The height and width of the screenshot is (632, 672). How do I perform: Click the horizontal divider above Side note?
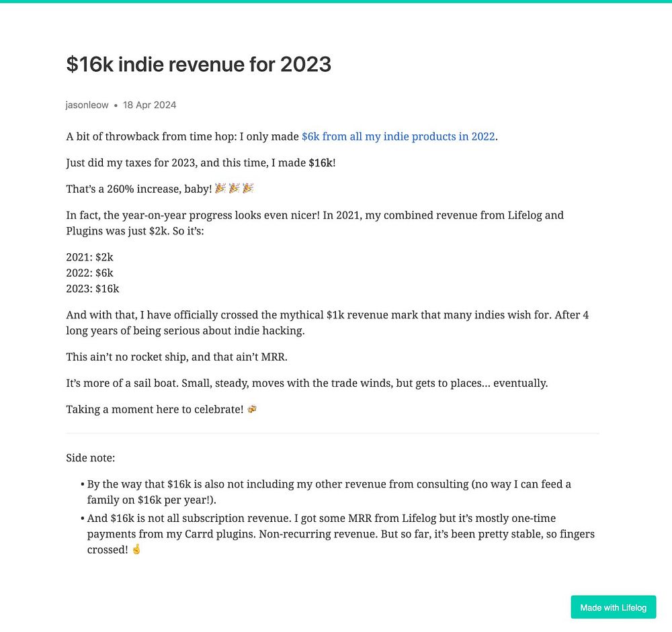332,433
